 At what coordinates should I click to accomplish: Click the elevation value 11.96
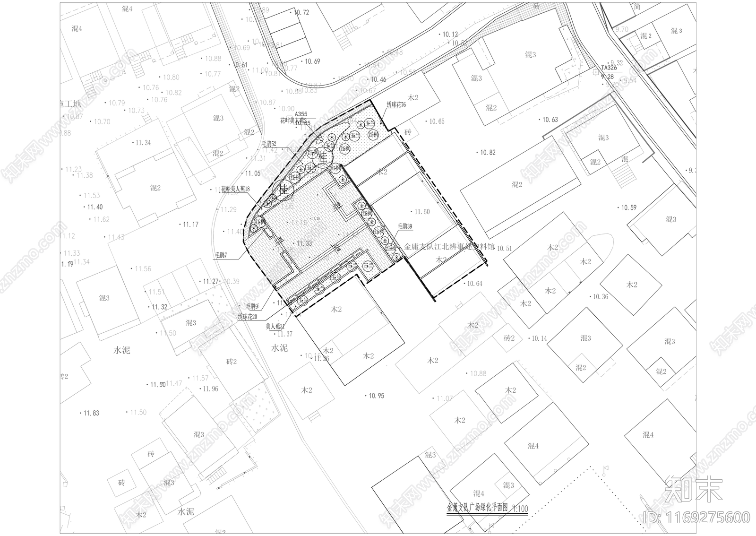pyautogui.click(x=211, y=389)
